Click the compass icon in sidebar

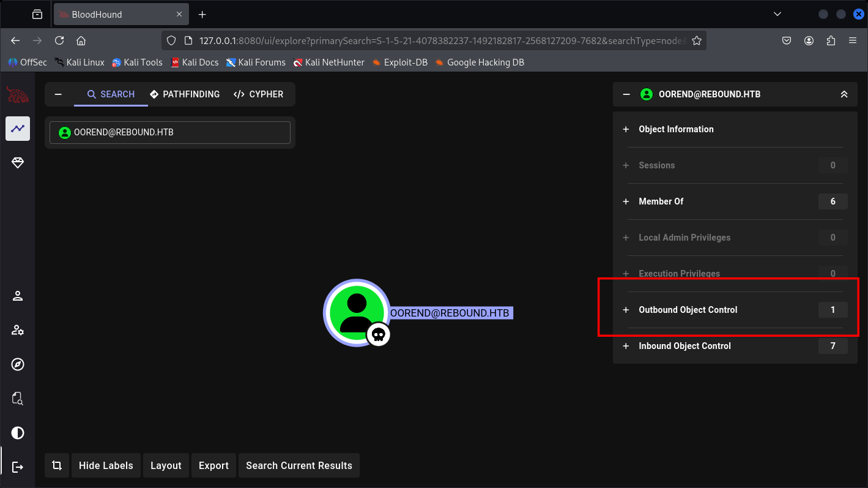[18, 365]
